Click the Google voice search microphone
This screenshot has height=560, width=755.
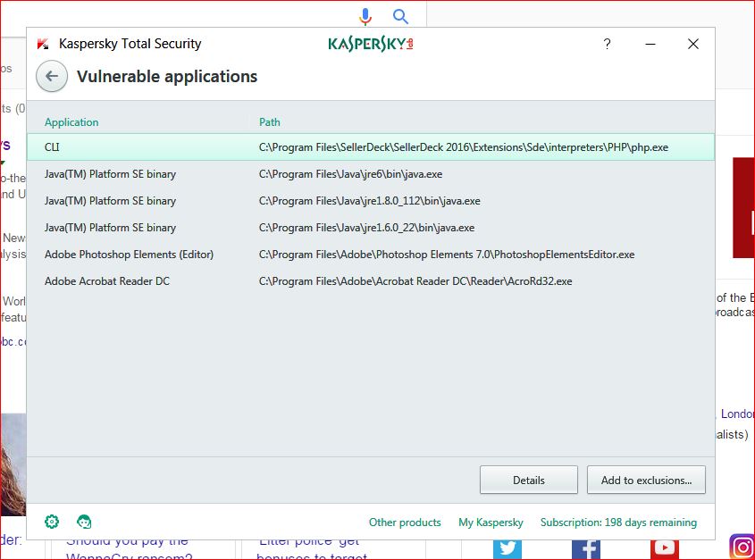tap(365, 16)
